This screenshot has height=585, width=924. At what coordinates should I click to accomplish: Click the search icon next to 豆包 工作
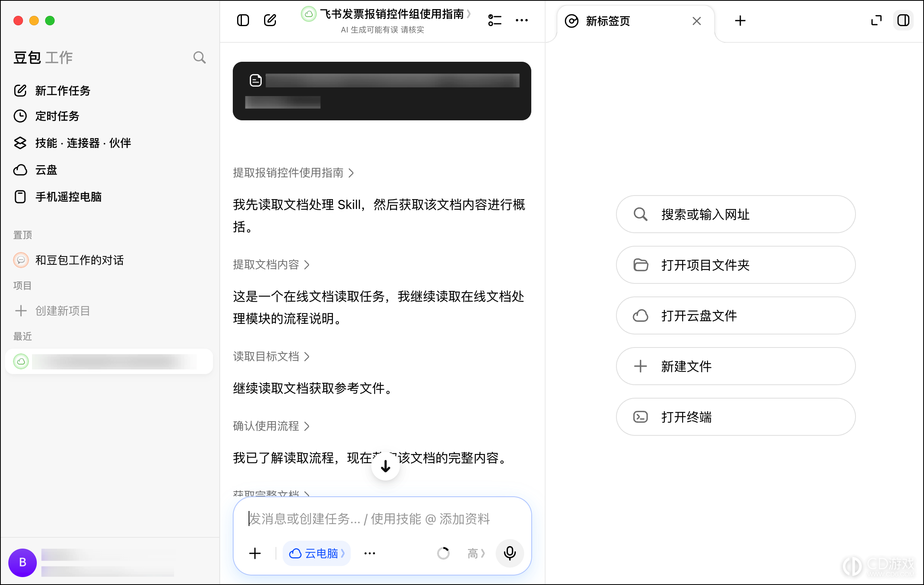[x=200, y=57]
